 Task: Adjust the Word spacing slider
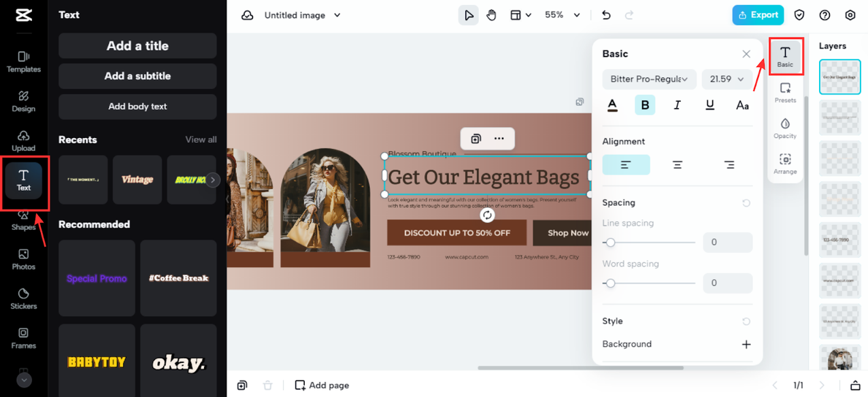pos(649,283)
